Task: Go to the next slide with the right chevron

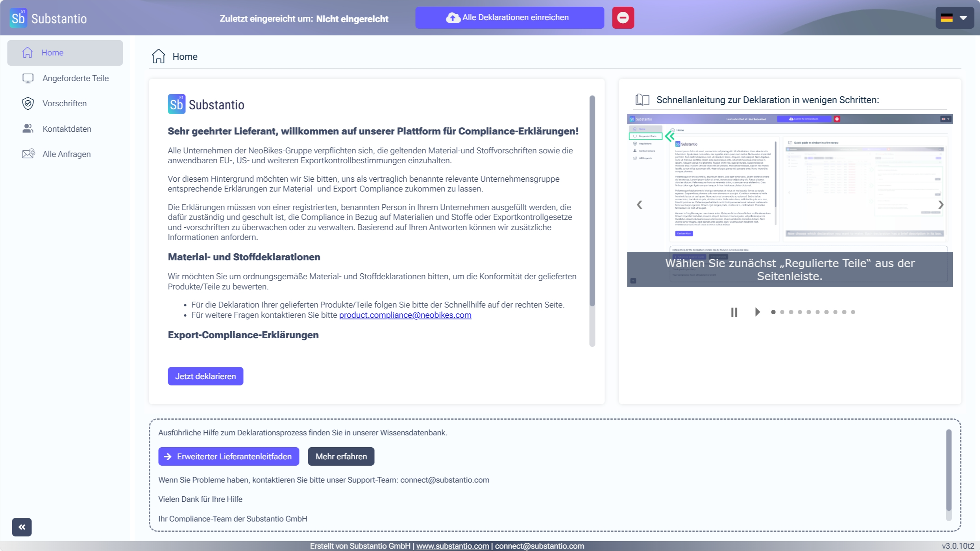Action: pos(941,205)
